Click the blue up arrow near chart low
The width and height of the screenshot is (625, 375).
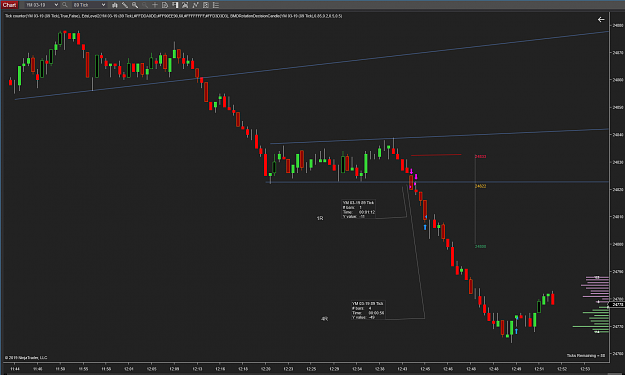click(x=516, y=331)
